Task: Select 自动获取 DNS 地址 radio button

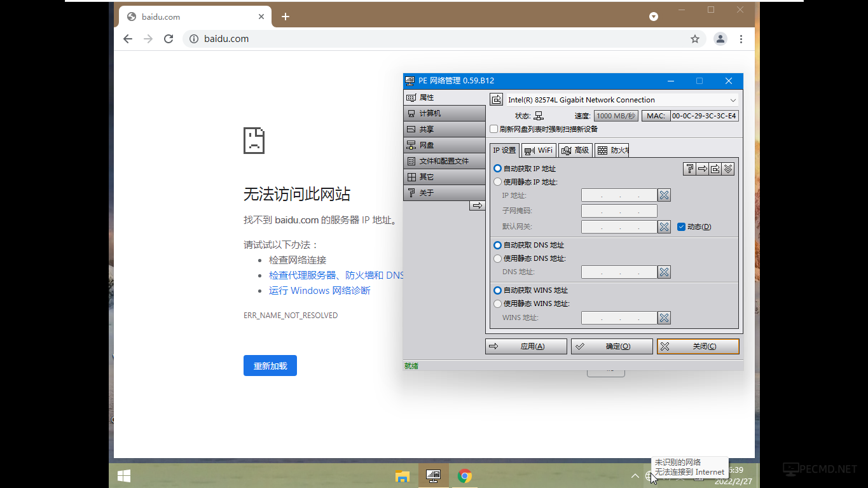Action: [497, 245]
